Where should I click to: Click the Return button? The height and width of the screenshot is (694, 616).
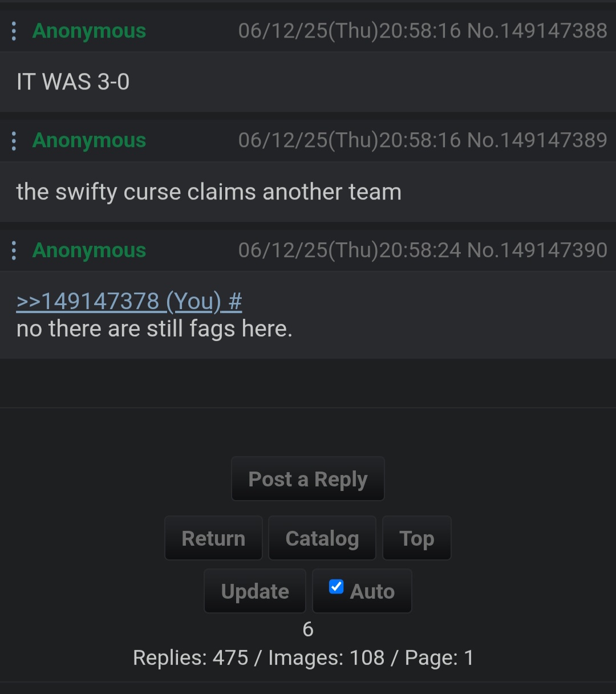[213, 538]
